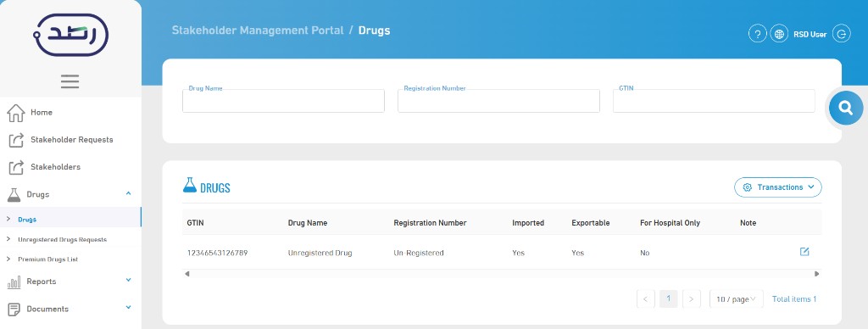Click the Documents note icon

pyautogui.click(x=14, y=309)
